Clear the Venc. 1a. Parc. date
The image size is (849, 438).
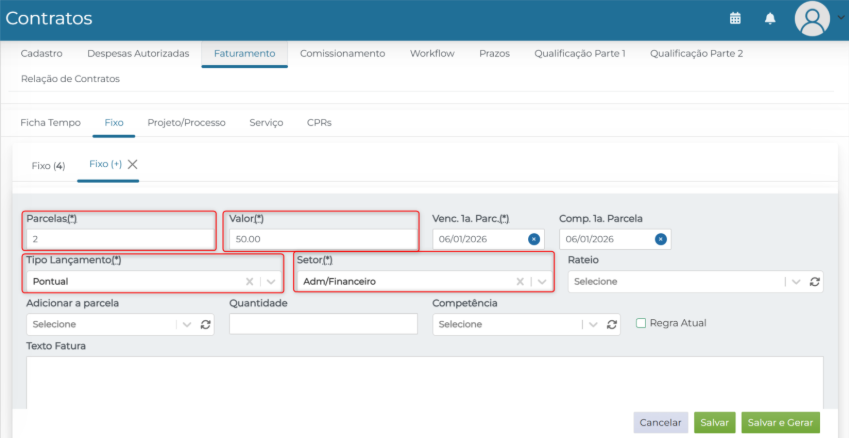click(533, 239)
